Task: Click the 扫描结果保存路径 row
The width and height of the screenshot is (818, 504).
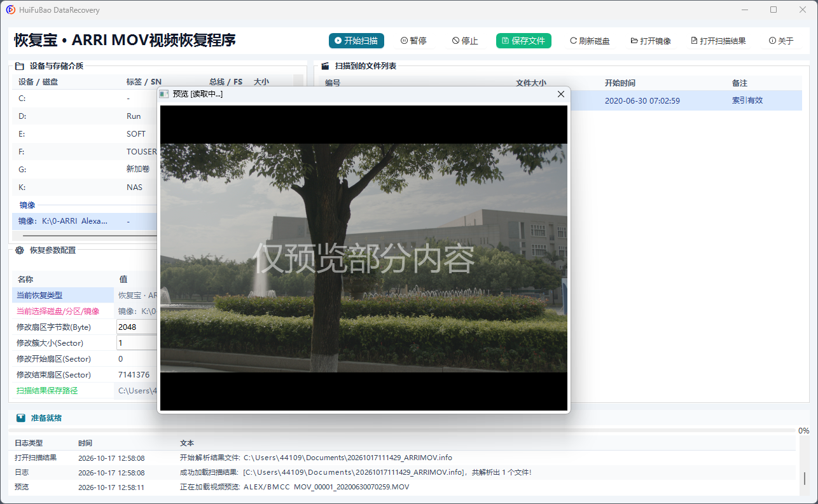Action: click(x=85, y=391)
